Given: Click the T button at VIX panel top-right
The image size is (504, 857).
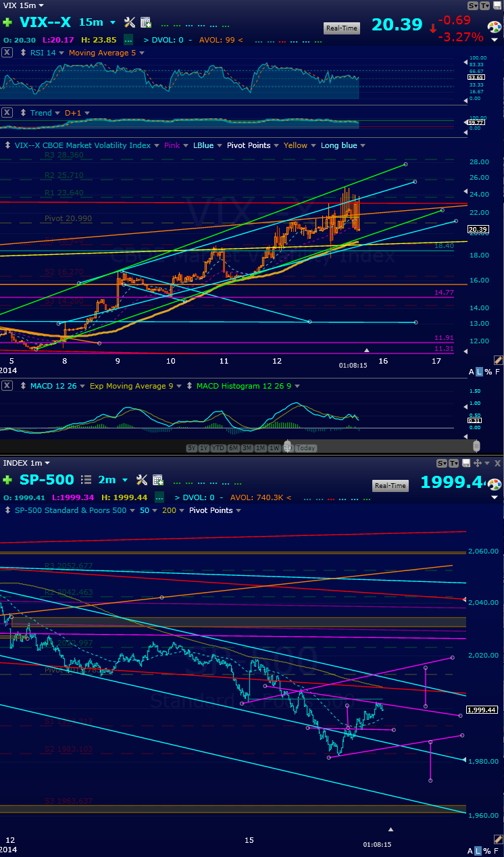Looking at the screenshot, I should point(484,5).
